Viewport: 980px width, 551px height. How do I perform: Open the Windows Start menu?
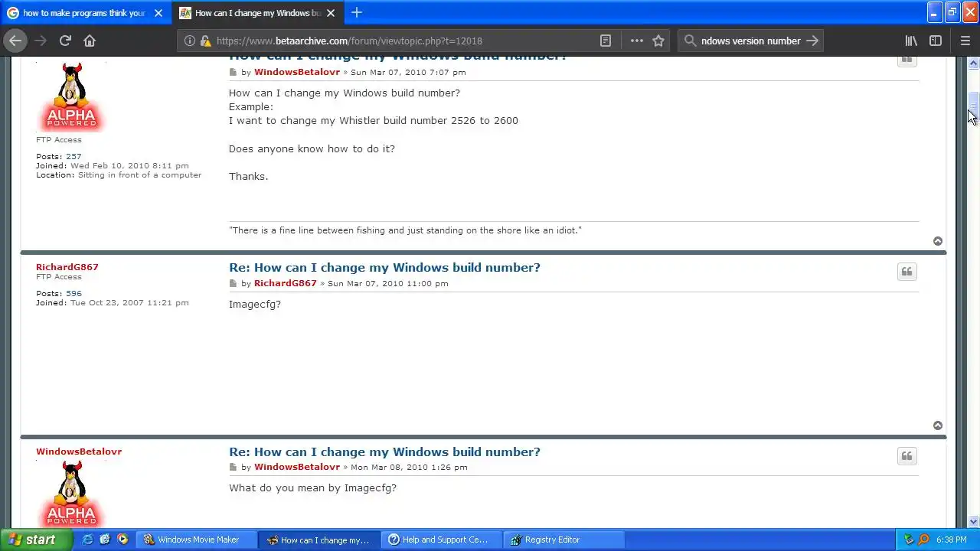[x=36, y=540]
